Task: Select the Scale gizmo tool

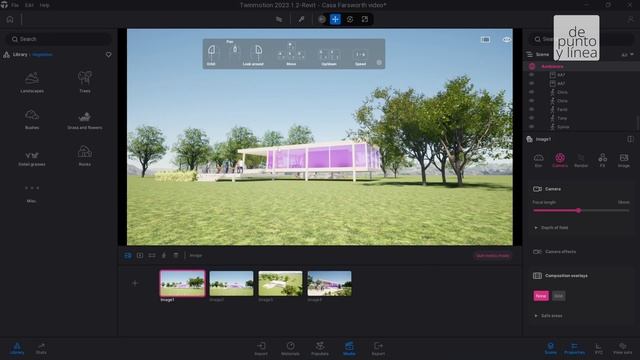Action: coord(365,19)
